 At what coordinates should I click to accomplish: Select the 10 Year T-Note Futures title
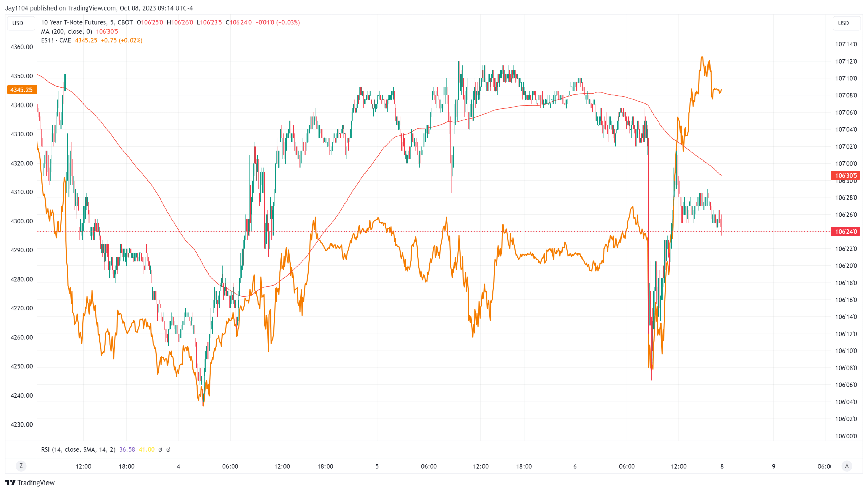87,22
